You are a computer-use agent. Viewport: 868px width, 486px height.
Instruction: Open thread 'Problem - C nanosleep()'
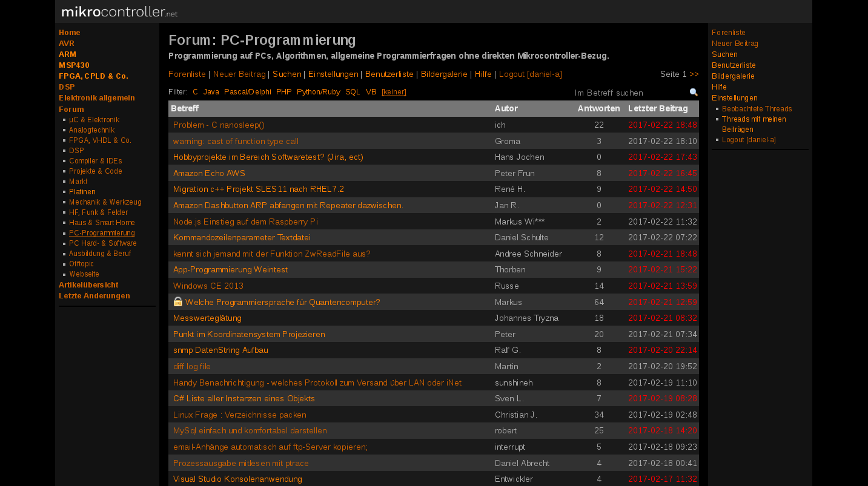(x=219, y=125)
